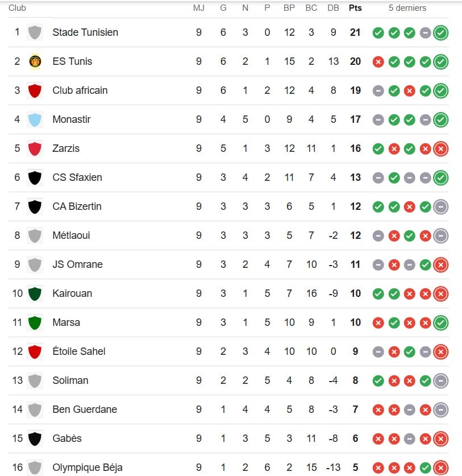Click ES Tunis's first red loss icon
Viewport: 462px width, 476px height.
[378, 62]
